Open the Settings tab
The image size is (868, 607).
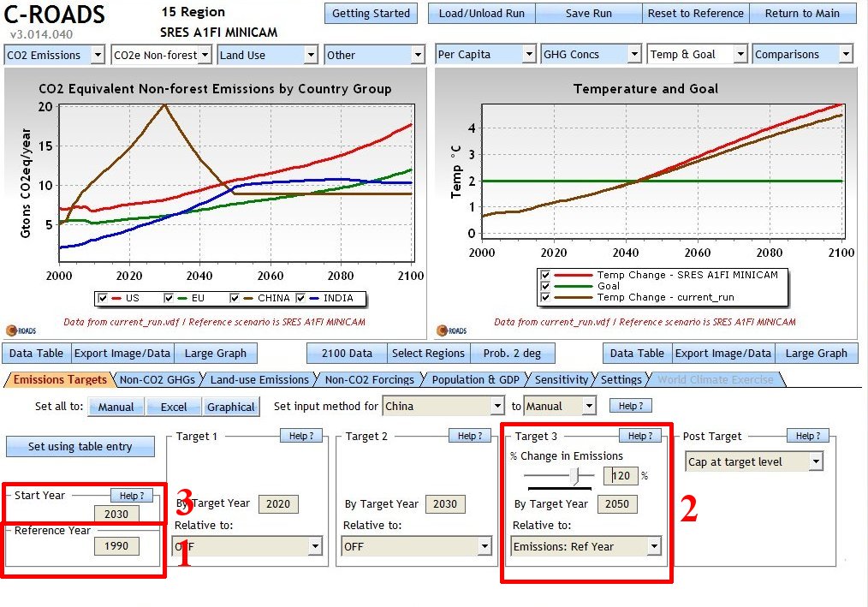[621, 379]
